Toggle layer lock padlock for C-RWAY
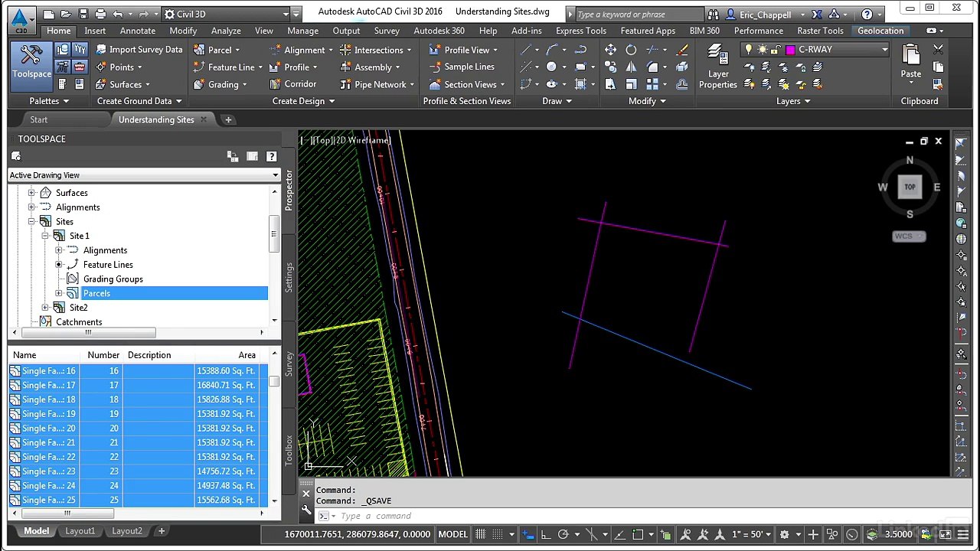The height and width of the screenshot is (551, 980). 776,50
